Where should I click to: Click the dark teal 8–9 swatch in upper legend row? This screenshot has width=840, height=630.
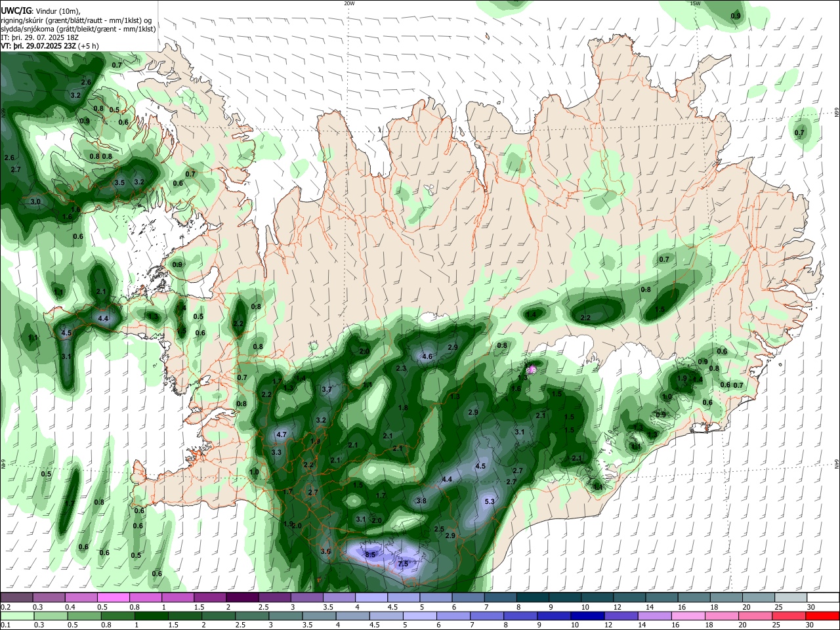point(533,597)
